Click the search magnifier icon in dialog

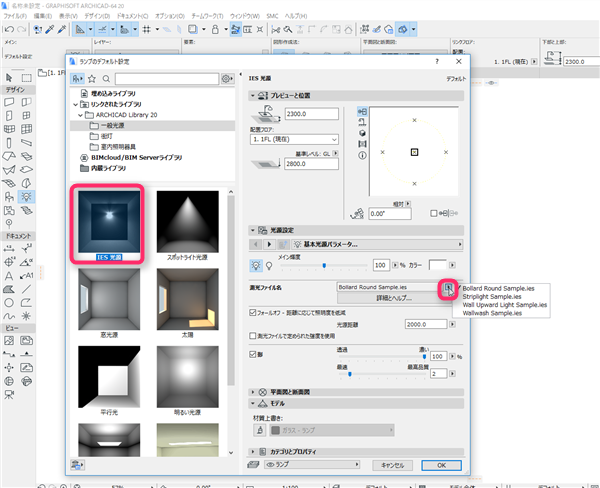(106, 79)
